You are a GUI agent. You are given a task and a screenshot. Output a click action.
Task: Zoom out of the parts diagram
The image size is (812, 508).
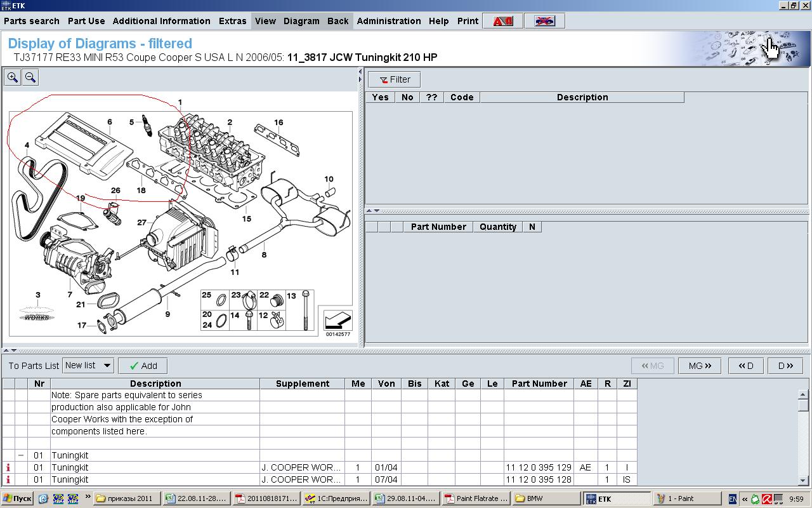[x=30, y=77]
